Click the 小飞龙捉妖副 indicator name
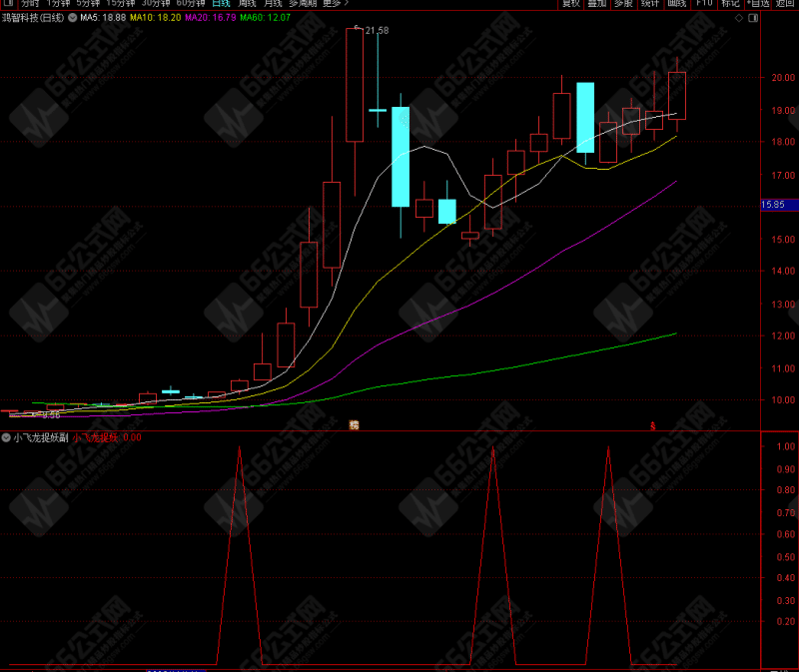Screen dimensions: 799x672 (41, 437)
